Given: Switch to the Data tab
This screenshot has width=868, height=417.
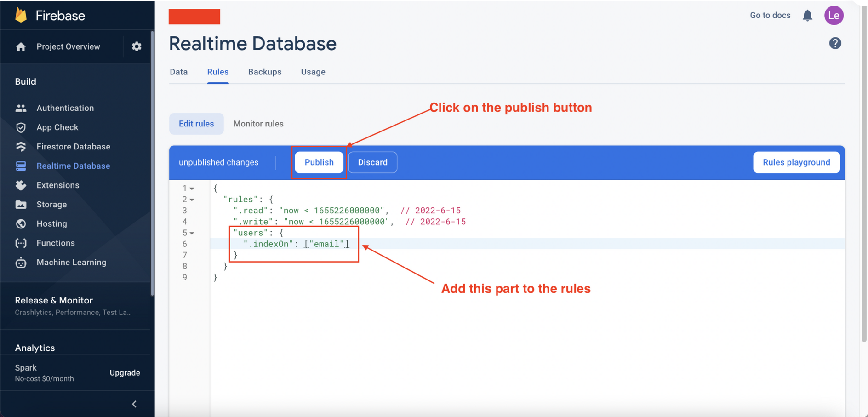Looking at the screenshot, I should (178, 72).
